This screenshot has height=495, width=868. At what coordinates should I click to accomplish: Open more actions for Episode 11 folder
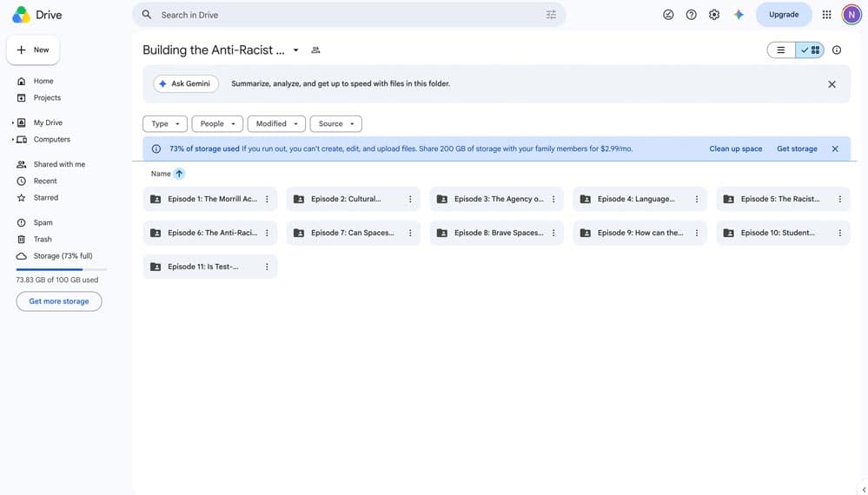[x=267, y=267]
